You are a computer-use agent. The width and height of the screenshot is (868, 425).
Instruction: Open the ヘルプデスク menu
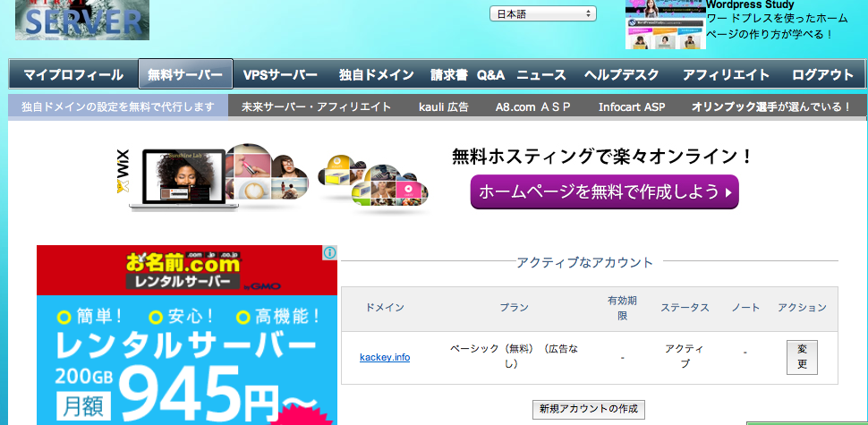click(622, 74)
